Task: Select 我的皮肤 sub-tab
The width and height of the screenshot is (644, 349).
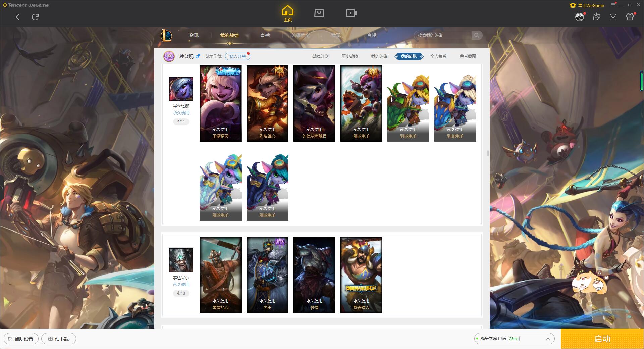Action: (409, 56)
